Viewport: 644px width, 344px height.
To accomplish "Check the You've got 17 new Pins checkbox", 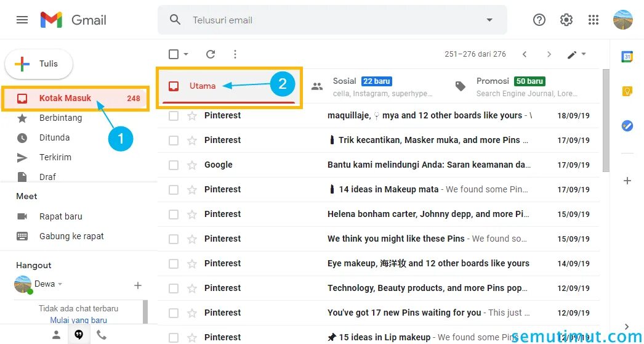I will pyautogui.click(x=174, y=313).
